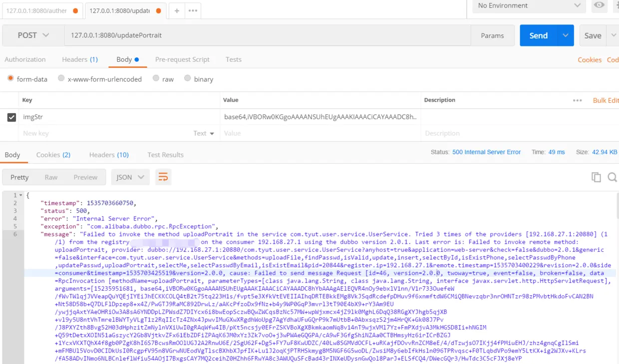Click the 42.94 KB response size value
The width and height of the screenshot is (619, 364).
[x=605, y=152]
